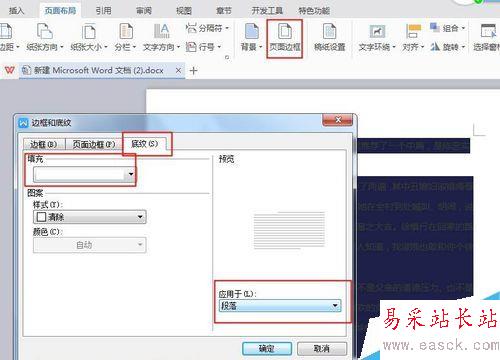Switch to the 开发工具 ribbon tab
Image resolution: width=500 pixels, height=360 pixels.
click(267, 11)
